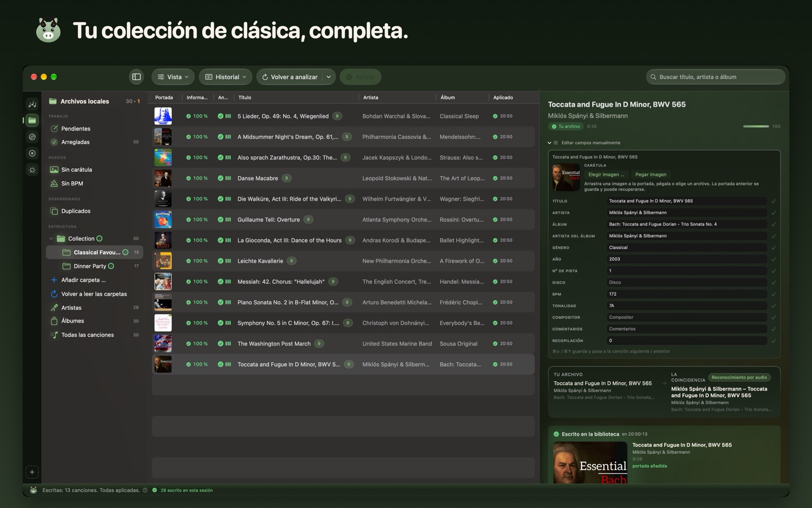Toggle the sidebar with the panel icon
The height and width of the screenshot is (508, 812).
point(137,77)
